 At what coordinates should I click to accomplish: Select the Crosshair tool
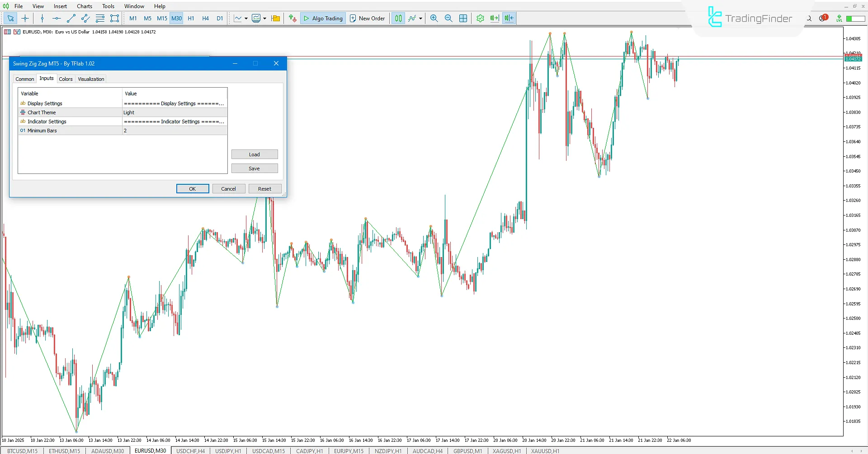(25, 19)
